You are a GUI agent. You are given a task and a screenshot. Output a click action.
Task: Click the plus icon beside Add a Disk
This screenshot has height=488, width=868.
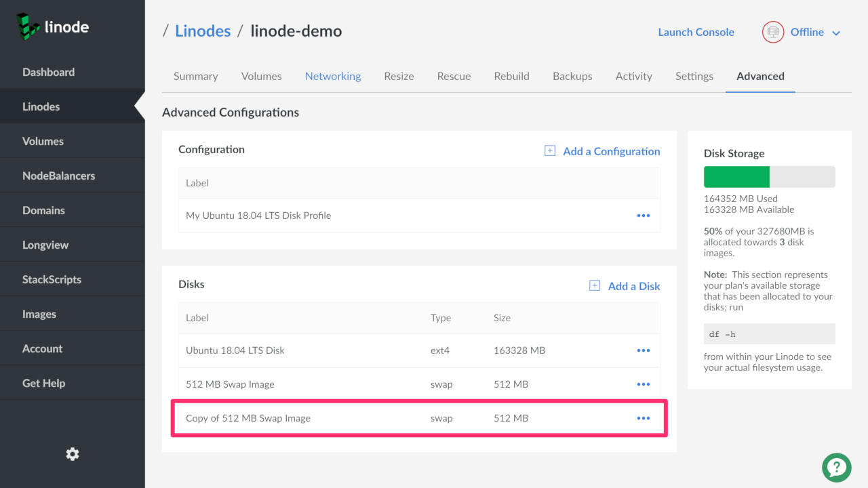point(595,286)
